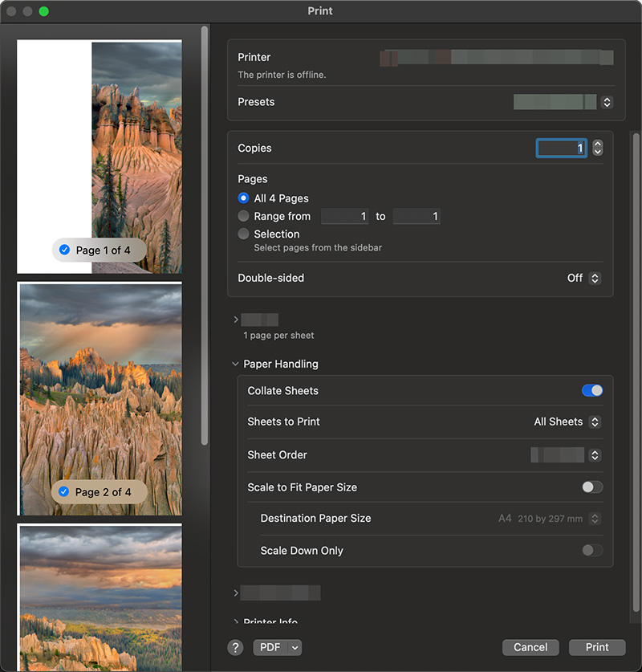Deselect the Page 1 of 4 checkmark
Image resolution: width=642 pixels, height=672 pixels.
(x=63, y=250)
